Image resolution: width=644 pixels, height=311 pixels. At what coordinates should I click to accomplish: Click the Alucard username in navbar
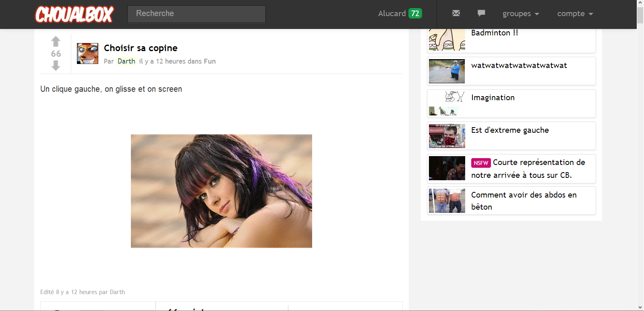point(391,14)
